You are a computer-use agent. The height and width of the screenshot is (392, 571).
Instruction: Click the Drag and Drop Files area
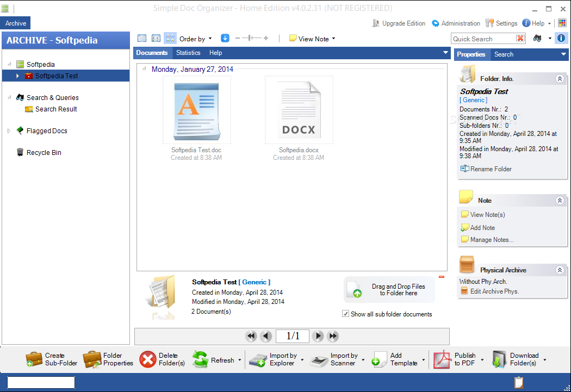point(389,290)
